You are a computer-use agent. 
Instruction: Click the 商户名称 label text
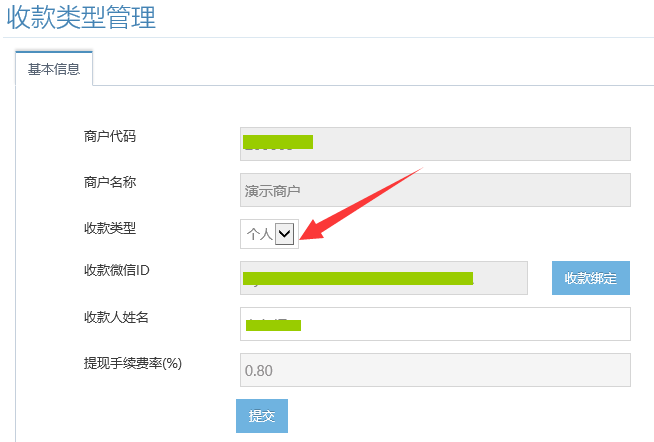(x=110, y=182)
